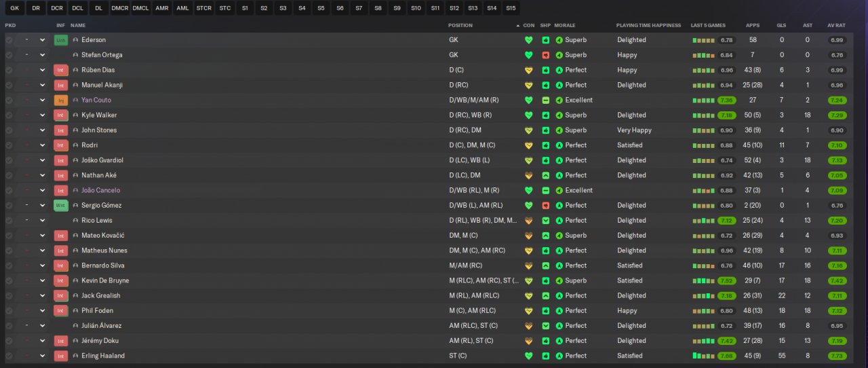Click the profile icon beside Stefan Ortega
This screenshot has width=868, height=368.
76,55
